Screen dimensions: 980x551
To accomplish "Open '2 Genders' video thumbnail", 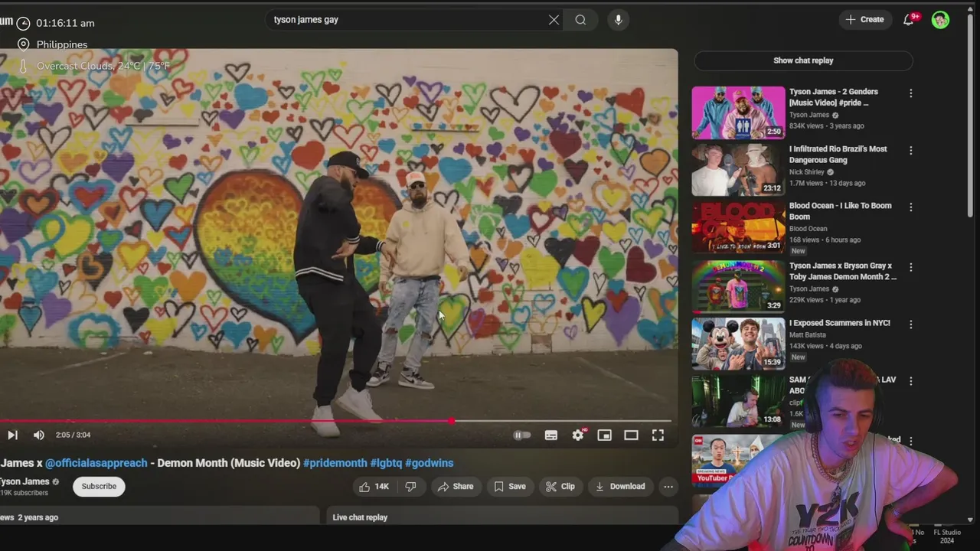I will pos(738,112).
